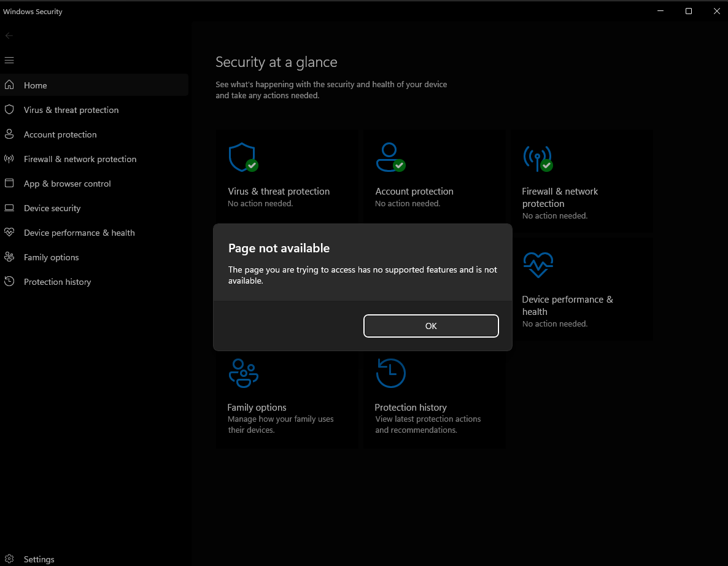Open Device security from sidebar
The height and width of the screenshot is (566, 728).
(x=95, y=208)
